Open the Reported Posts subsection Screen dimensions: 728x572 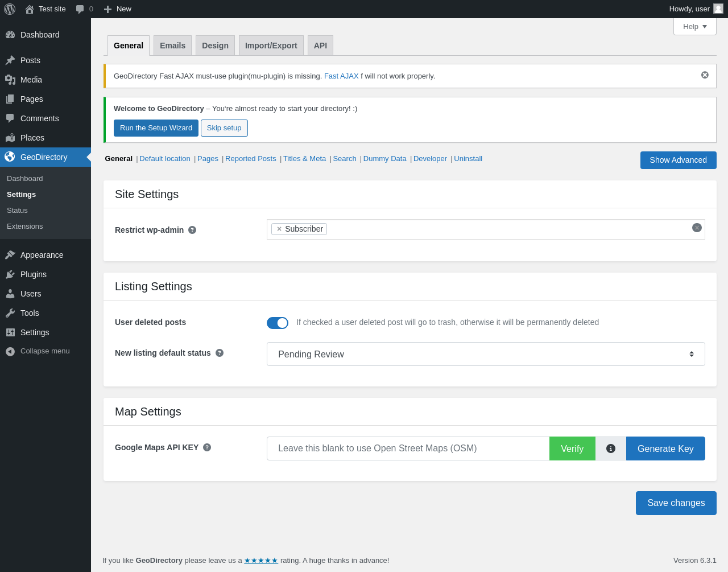251,159
